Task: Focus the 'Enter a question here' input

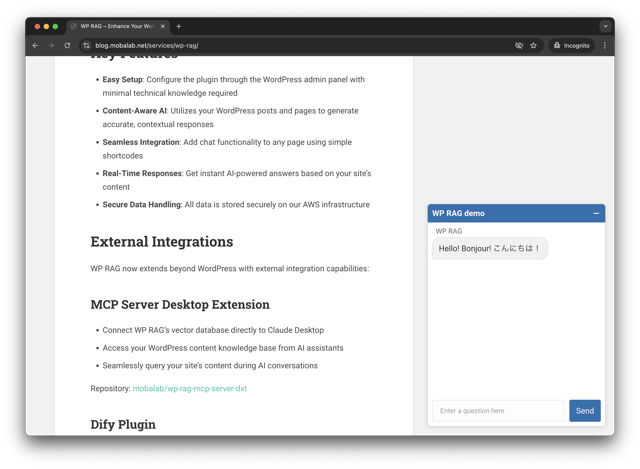Action: [498, 411]
